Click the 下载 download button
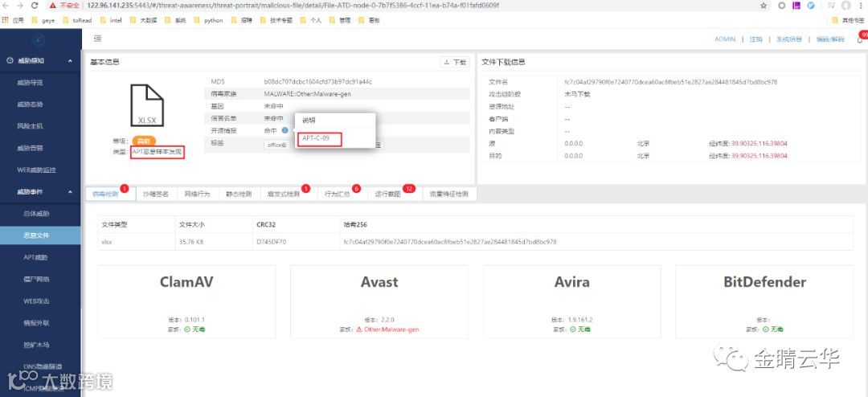Image resolution: width=868 pixels, height=397 pixels. (454, 63)
